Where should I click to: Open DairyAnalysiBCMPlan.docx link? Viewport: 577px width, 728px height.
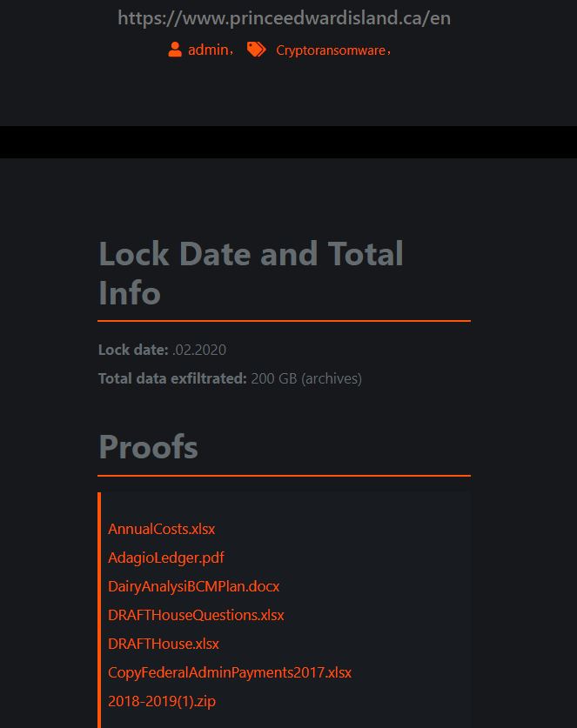[193, 586]
